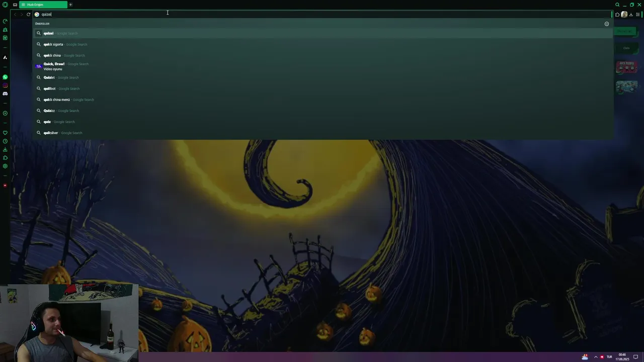This screenshot has height=362, width=644.
Task: Open the Aria AI sidebar icon
Action: click(x=5, y=57)
